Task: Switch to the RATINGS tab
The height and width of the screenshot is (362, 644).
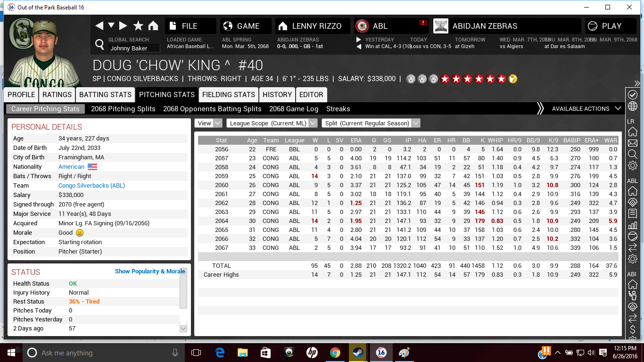Action: (x=57, y=95)
